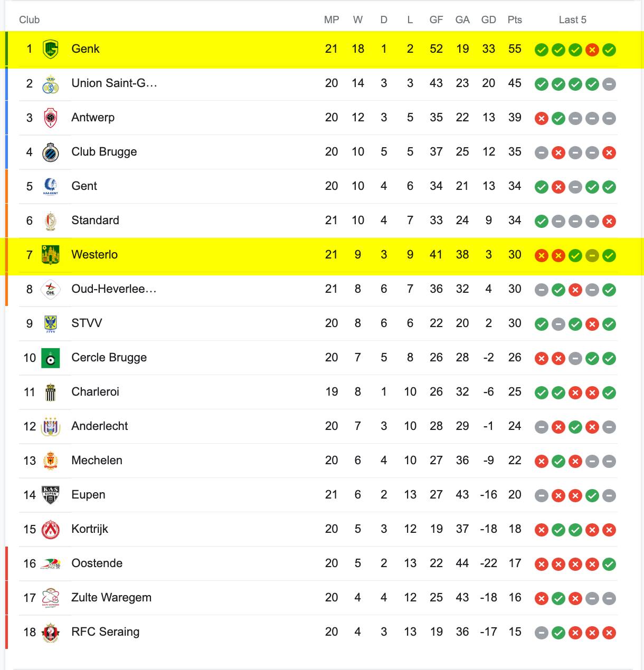Click the RFC Seraing crest icon

(51, 632)
